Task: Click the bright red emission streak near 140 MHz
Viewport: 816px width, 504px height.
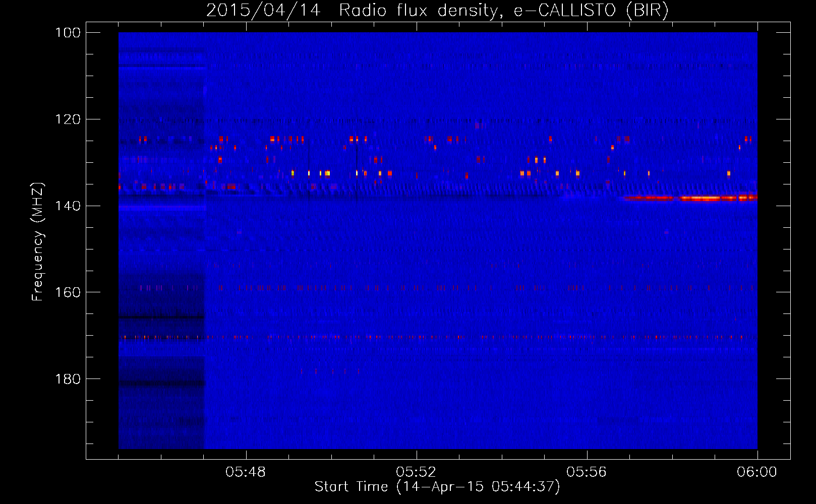Action: point(691,198)
